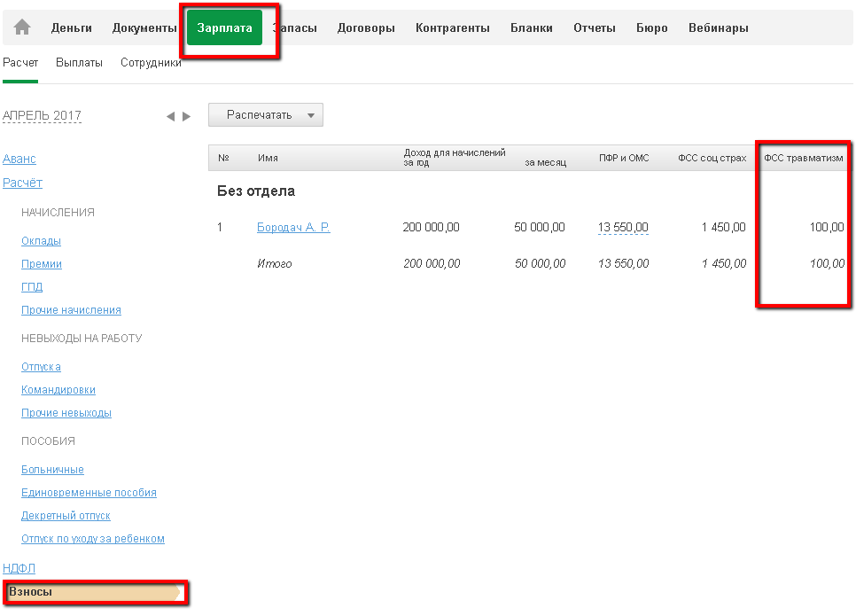
Task: Switch to the Выплаты subtab
Action: click(x=79, y=63)
